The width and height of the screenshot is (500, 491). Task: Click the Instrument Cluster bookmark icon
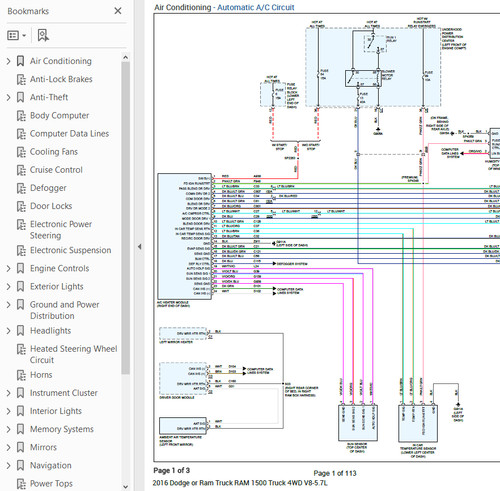pyautogui.click(x=21, y=393)
